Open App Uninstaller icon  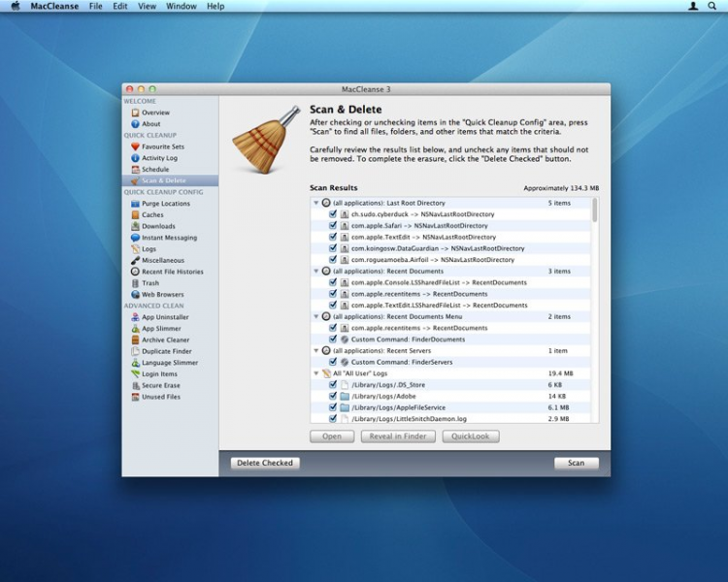[x=135, y=317]
